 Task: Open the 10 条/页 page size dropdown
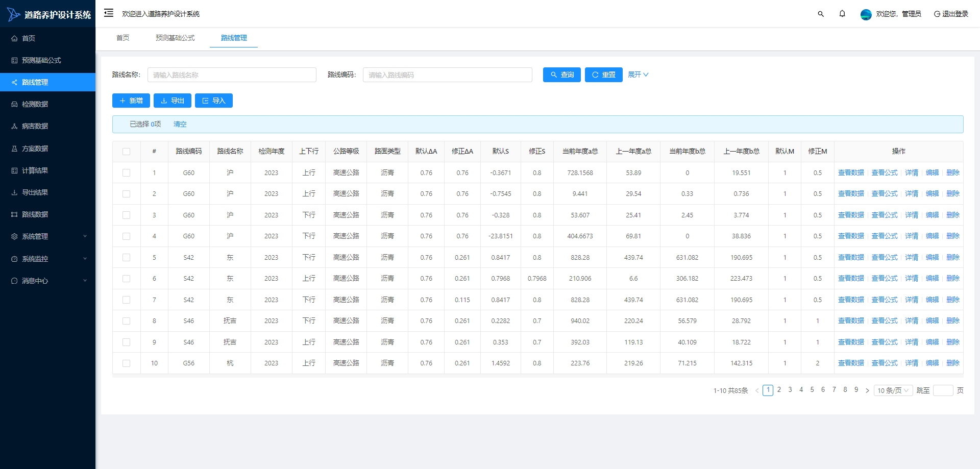pyautogui.click(x=893, y=390)
